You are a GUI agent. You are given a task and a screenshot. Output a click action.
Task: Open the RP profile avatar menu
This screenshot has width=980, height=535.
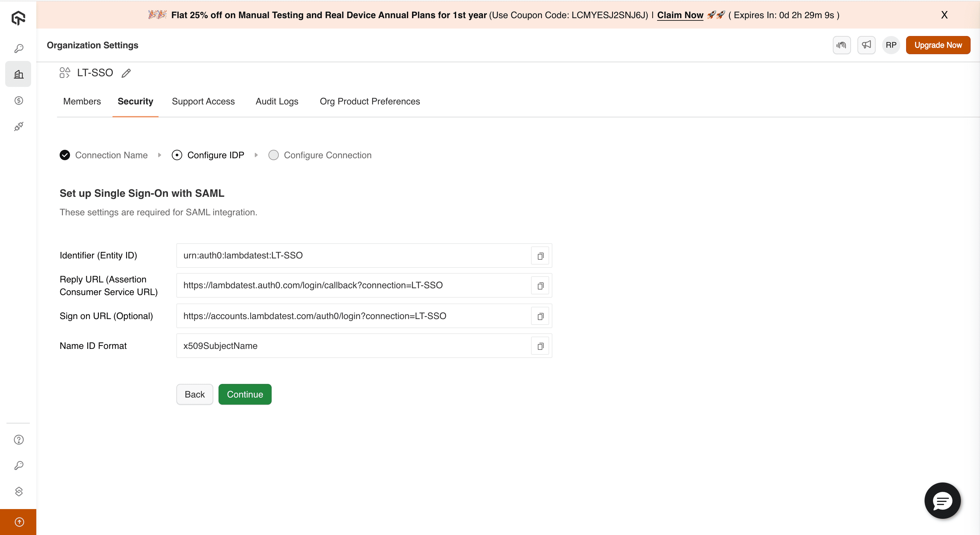pos(891,45)
